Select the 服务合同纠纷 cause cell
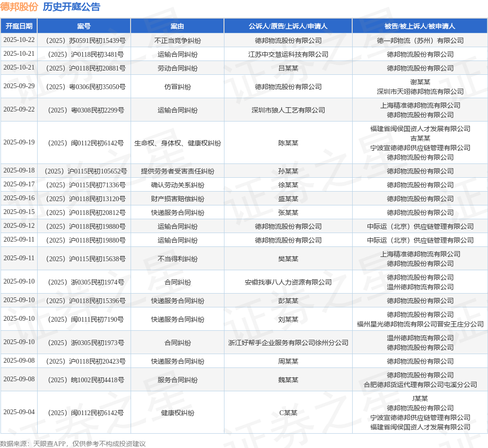 tap(177, 380)
